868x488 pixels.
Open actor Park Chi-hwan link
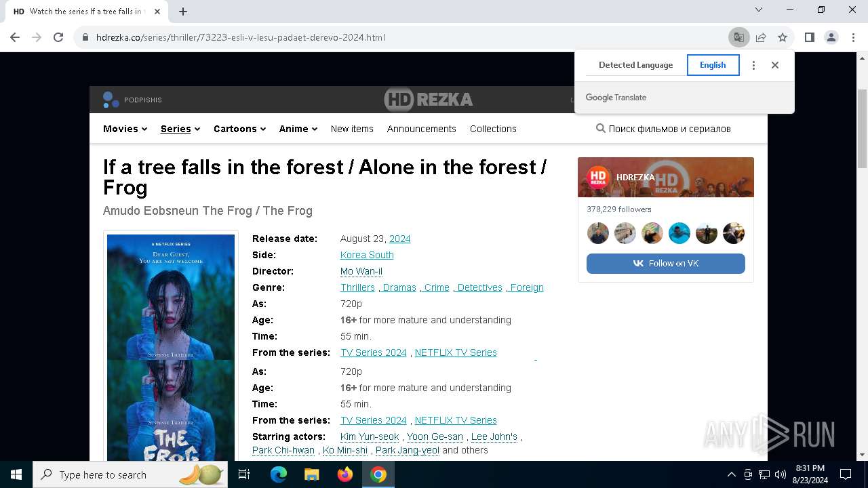283,450
